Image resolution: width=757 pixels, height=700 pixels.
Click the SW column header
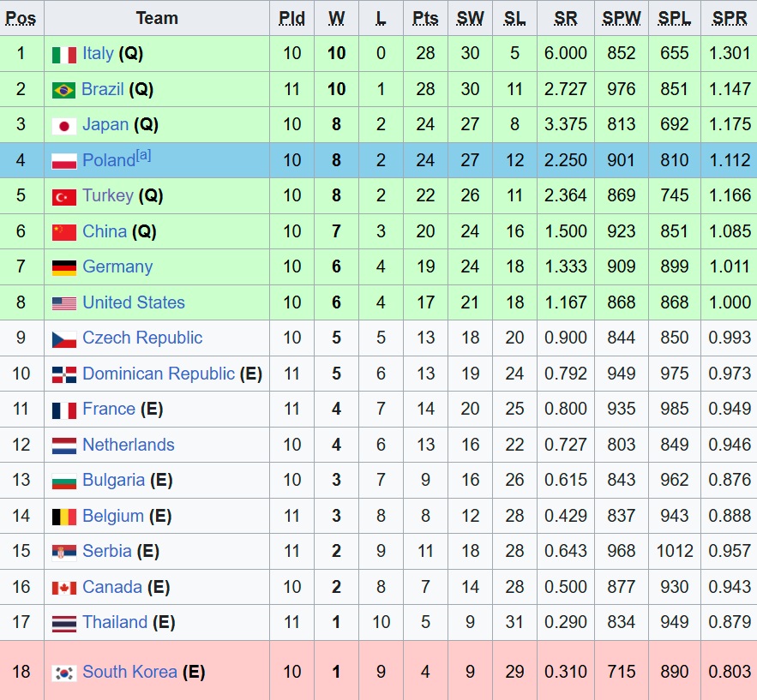click(x=470, y=18)
